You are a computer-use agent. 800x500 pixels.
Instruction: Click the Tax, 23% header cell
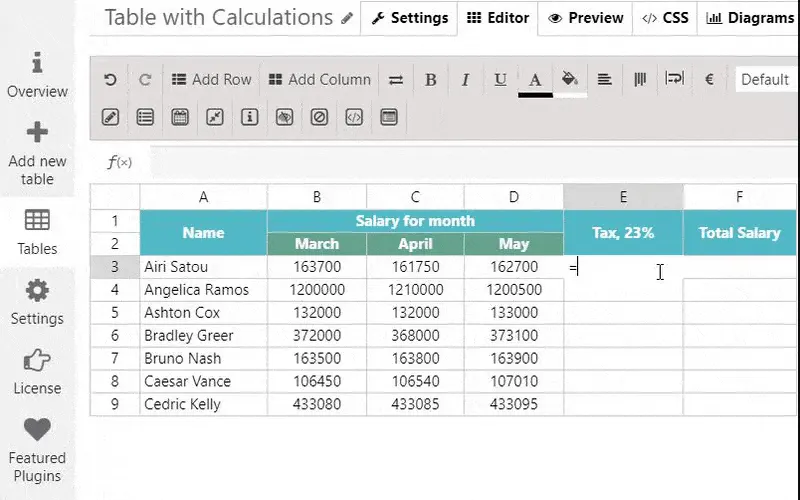coord(623,233)
